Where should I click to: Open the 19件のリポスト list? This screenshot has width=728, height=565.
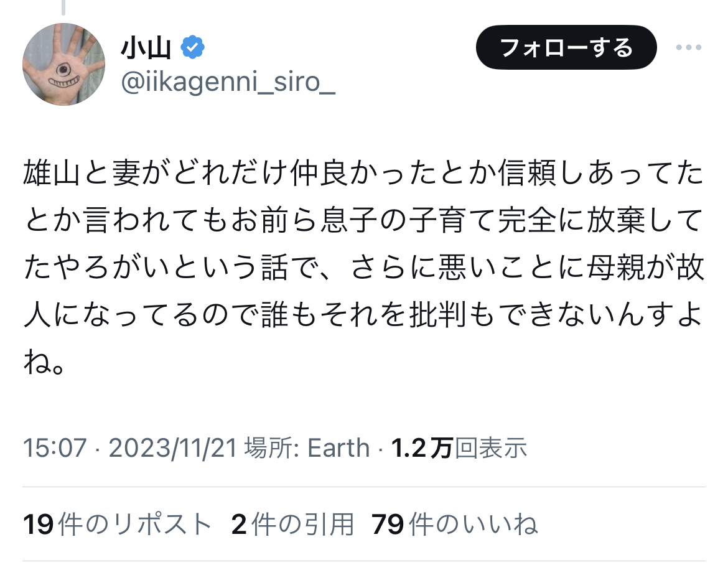[118, 525]
